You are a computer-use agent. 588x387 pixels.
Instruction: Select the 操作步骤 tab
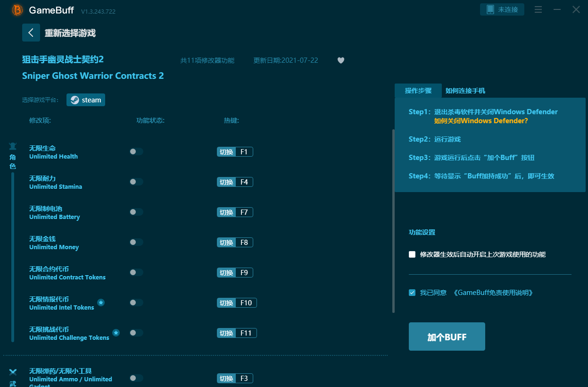pyautogui.click(x=418, y=91)
